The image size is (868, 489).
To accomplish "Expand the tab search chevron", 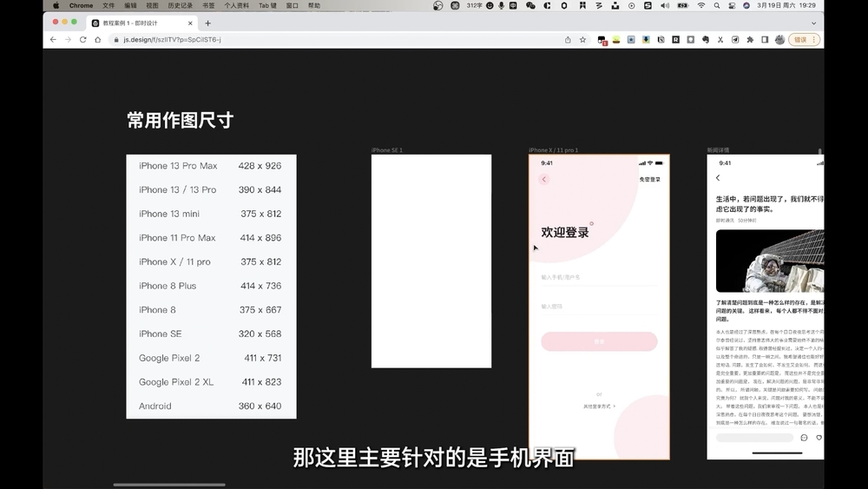I will 814,23.
